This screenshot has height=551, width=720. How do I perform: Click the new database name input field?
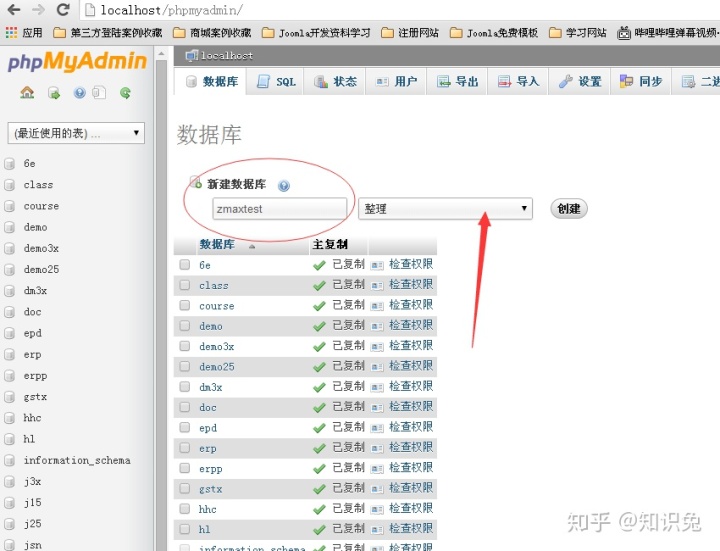tap(279, 209)
